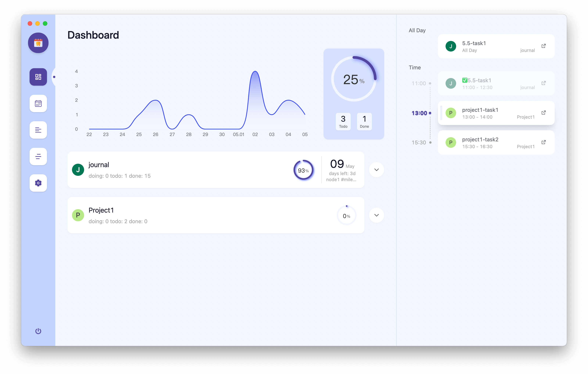The image size is (588, 374).
Task: Click the 3 Todo counter box
Action: tap(343, 121)
